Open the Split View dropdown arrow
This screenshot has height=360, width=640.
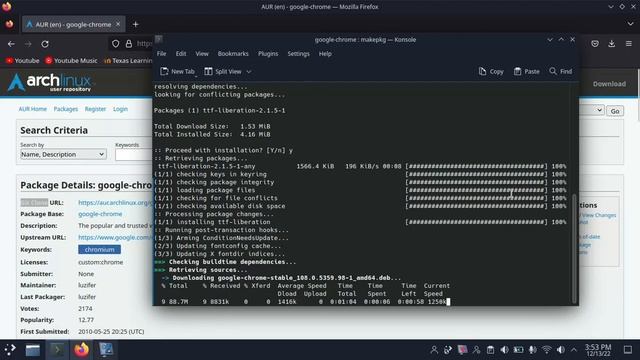point(249,71)
